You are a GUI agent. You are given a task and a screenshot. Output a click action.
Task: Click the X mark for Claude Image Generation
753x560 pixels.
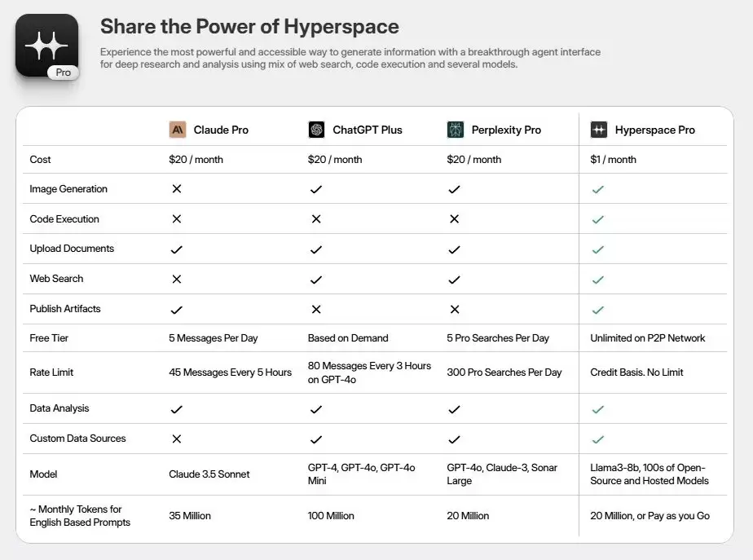coord(176,188)
